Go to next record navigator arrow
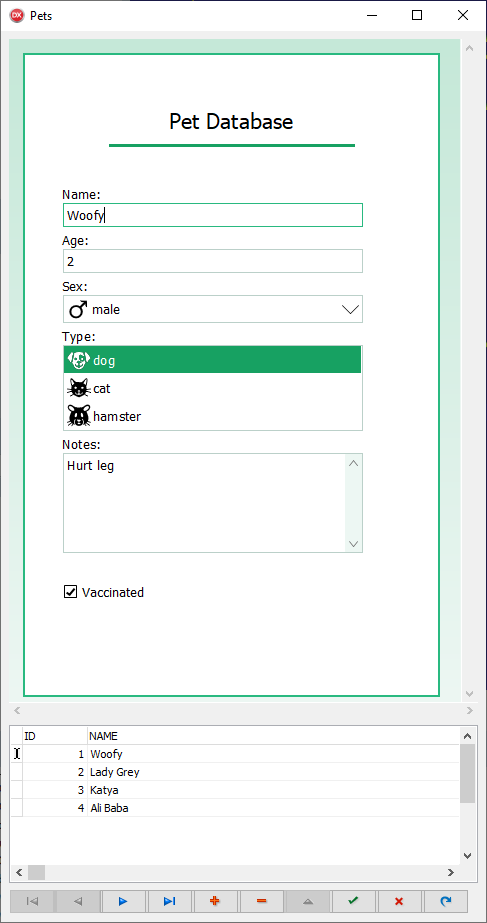487x923 pixels. pos(123,901)
